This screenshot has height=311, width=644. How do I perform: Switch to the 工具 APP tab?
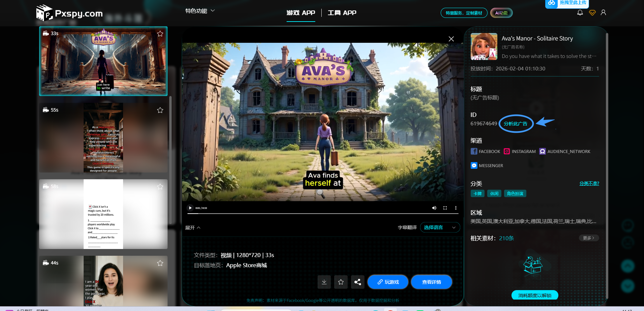(x=342, y=13)
